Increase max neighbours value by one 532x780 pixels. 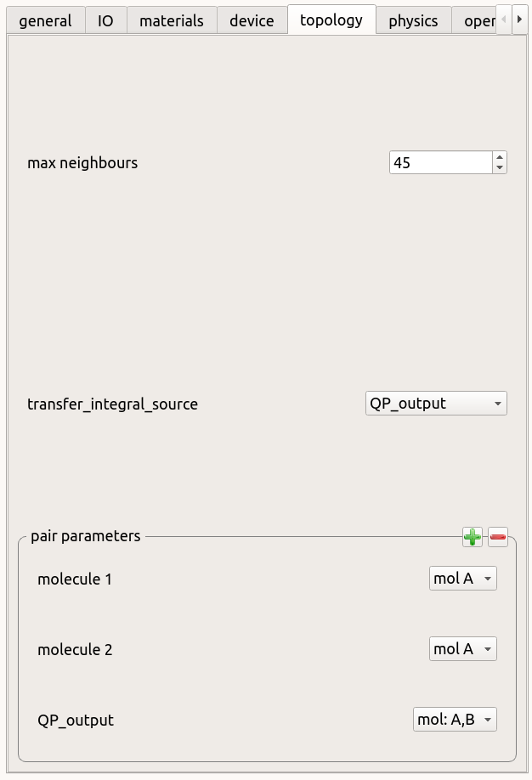coord(500,157)
